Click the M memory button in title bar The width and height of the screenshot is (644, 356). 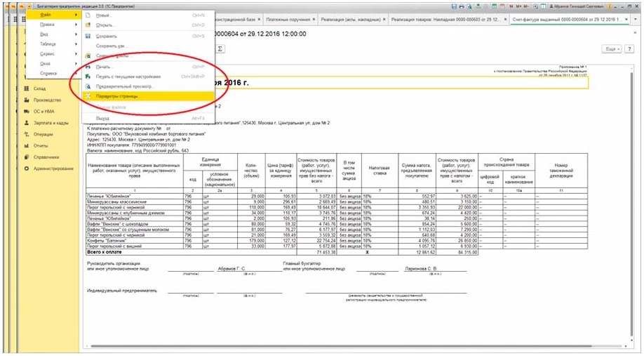[x=511, y=6]
